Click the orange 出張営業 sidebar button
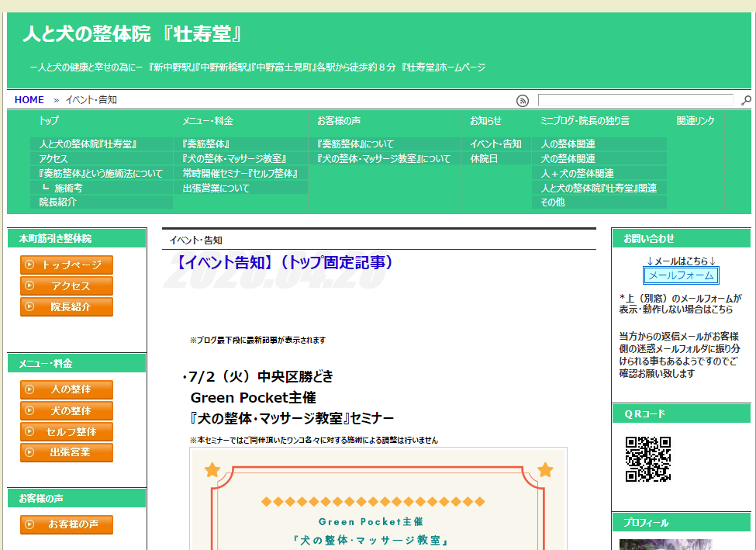 [67, 452]
